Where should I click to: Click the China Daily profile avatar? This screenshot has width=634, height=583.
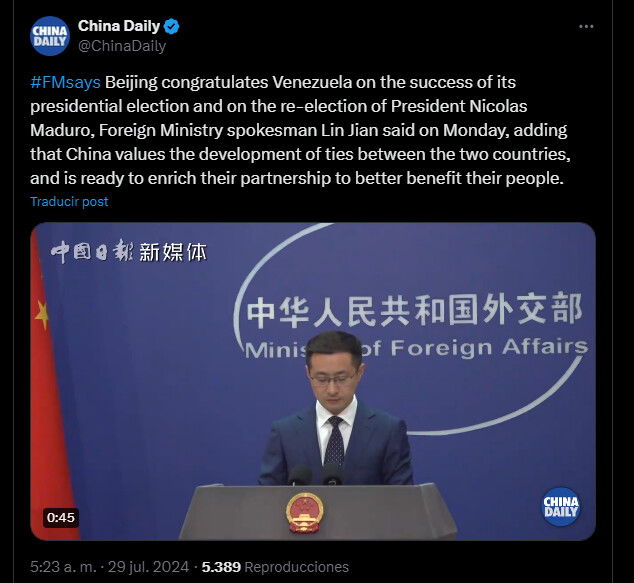point(50,36)
